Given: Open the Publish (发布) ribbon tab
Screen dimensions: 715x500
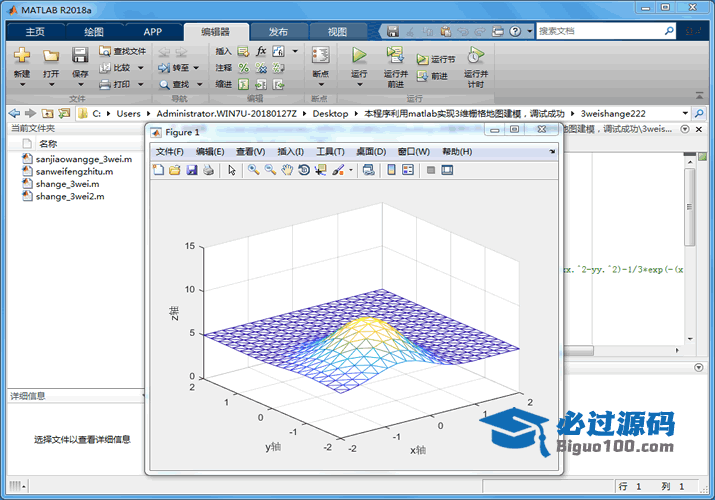Looking at the screenshot, I should click(x=278, y=31).
